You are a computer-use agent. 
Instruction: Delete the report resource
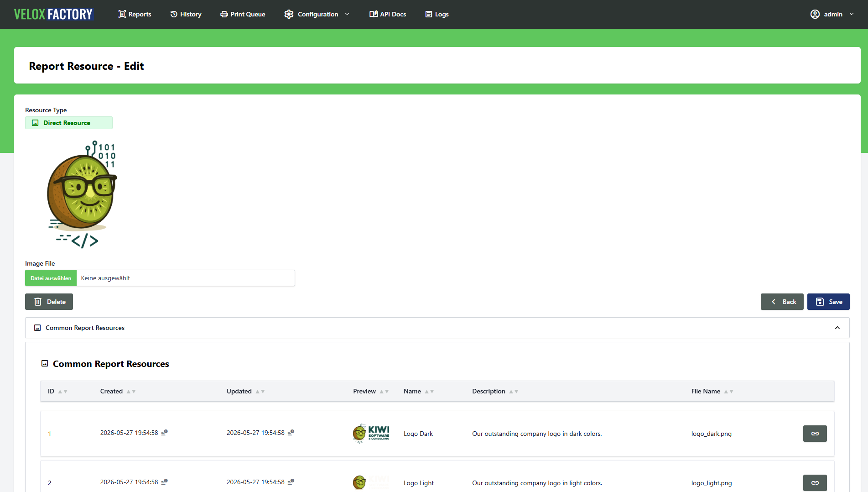(x=49, y=302)
